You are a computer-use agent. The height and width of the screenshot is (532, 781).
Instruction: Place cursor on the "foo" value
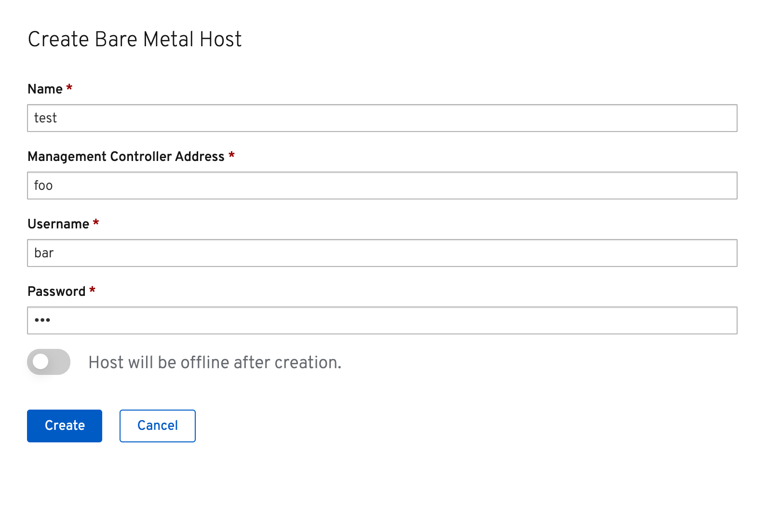(x=43, y=186)
